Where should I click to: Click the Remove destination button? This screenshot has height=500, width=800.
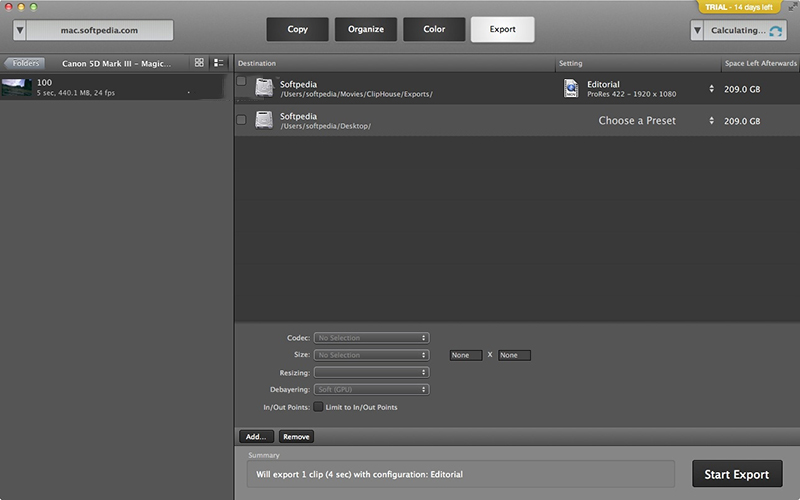(296, 437)
